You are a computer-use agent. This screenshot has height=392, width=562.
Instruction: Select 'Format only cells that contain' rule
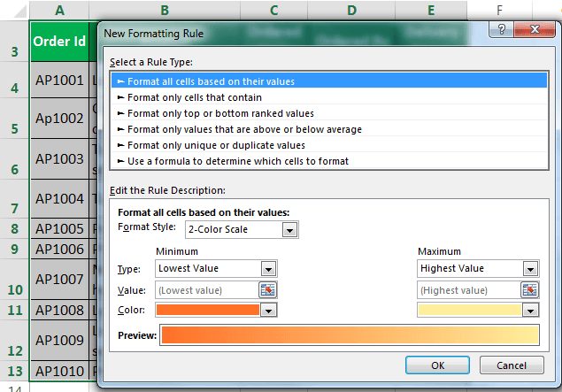pyautogui.click(x=194, y=97)
